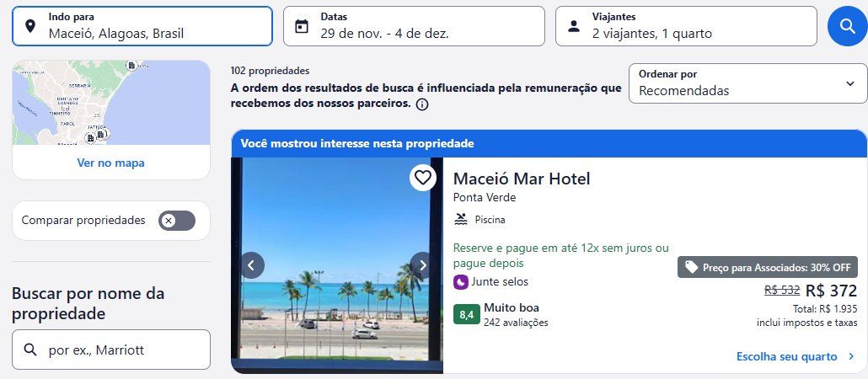Click the purple Junte selos moon icon

[x=461, y=282]
